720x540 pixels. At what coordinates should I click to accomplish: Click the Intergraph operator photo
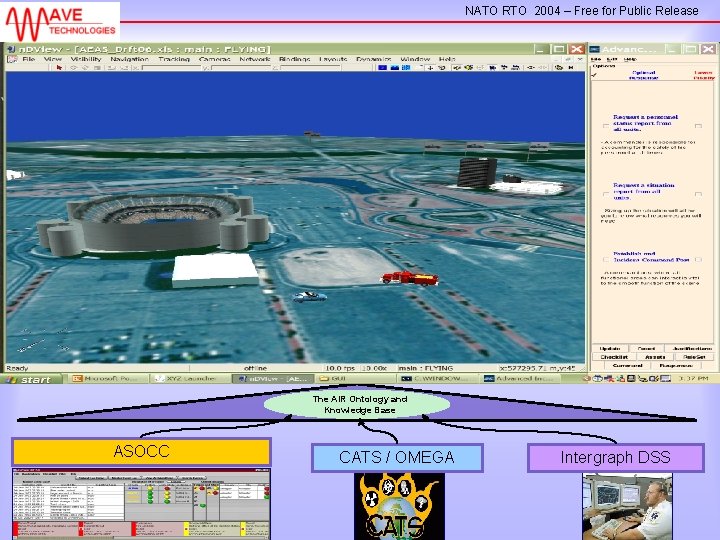coord(627,506)
